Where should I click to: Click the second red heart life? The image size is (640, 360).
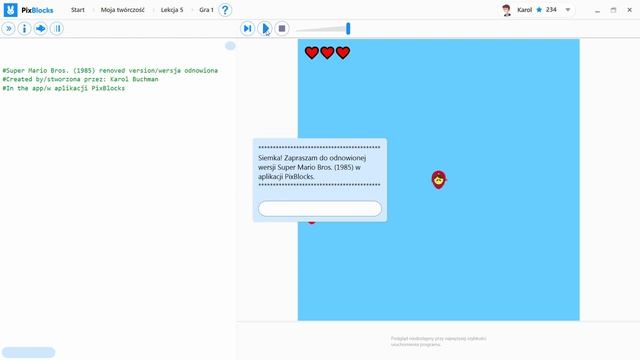327,53
